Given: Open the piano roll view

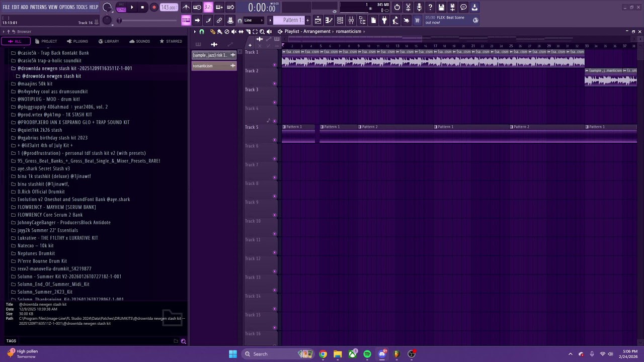Looking at the screenshot, I should (x=329, y=21).
